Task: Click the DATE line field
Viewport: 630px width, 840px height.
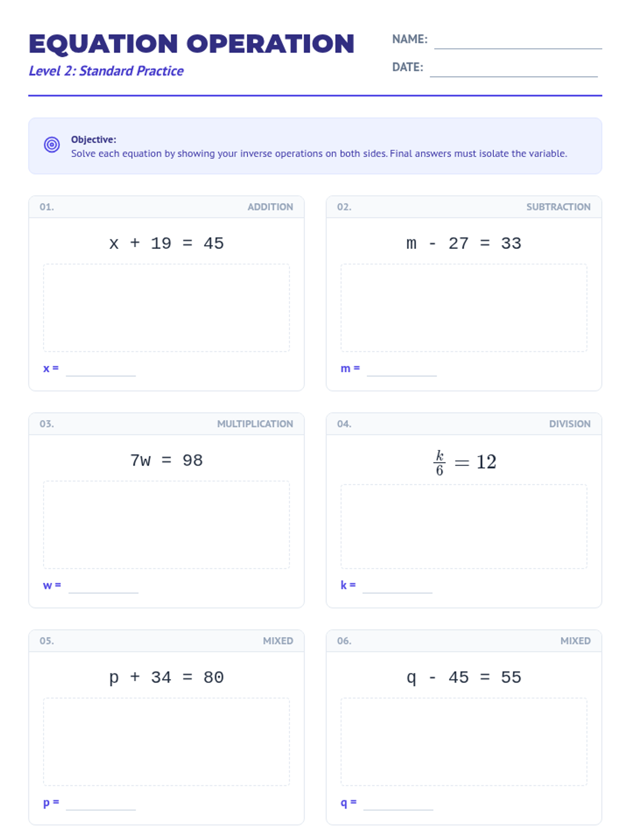Action: click(x=513, y=69)
